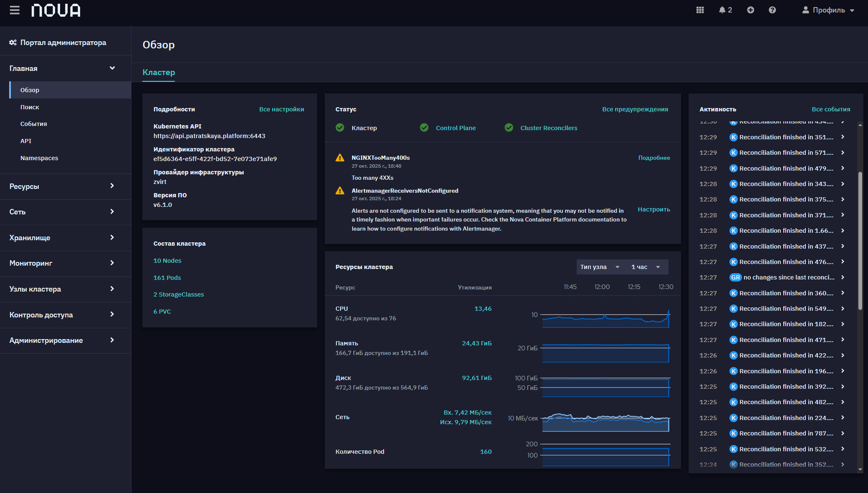Image resolution: width=868 pixels, height=493 pixels.
Task: Click the Память value 24,43 ГиБ
Action: click(x=477, y=343)
